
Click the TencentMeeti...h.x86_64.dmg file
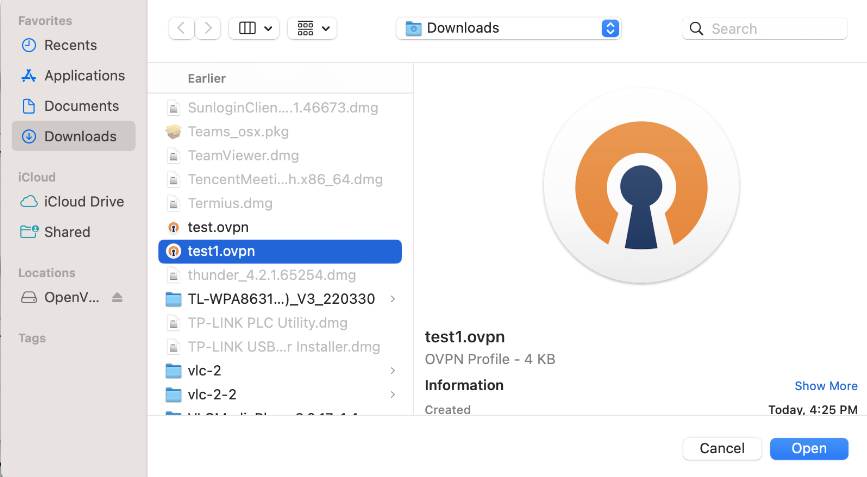click(x=280, y=180)
